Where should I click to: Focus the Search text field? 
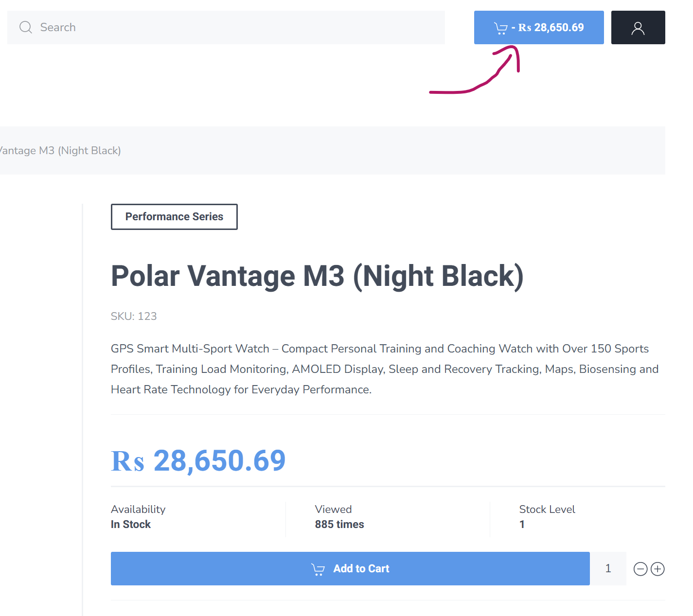coord(233,27)
